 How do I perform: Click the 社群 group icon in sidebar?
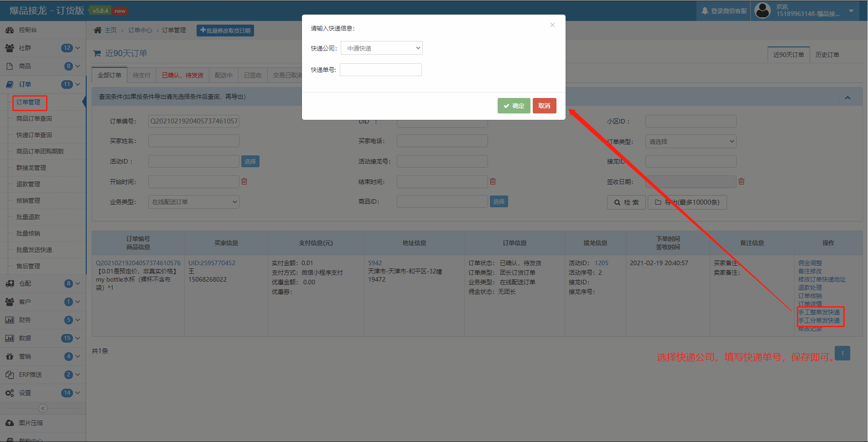pyautogui.click(x=10, y=48)
